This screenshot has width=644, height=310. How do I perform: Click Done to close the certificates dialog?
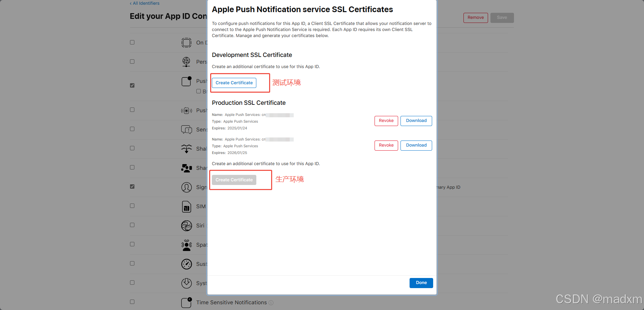pos(421,283)
